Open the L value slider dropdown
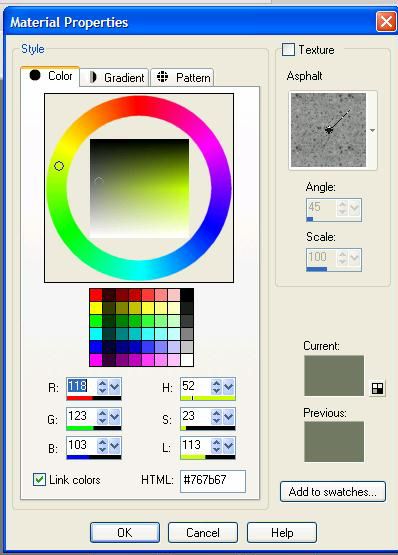This screenshot has width=398, height=555. 229,446
